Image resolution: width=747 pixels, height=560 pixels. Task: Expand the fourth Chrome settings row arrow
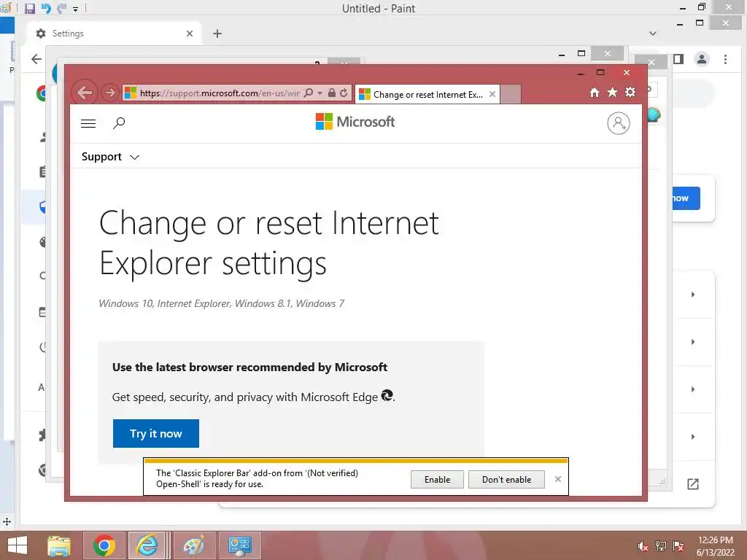pyautogui.click(x=693, y=437)
